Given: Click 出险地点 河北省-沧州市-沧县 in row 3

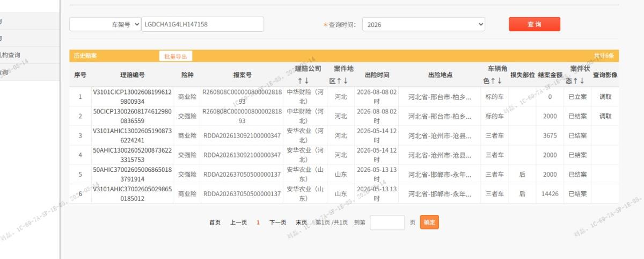Looking at the screenshot, I should pos(440,135).
